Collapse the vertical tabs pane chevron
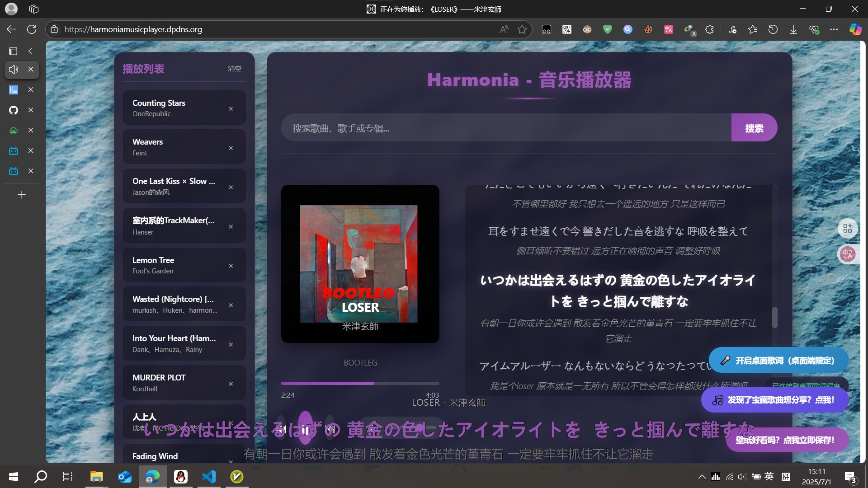The width and height of the screenshot is (868, 488). (x=31, y=51)
